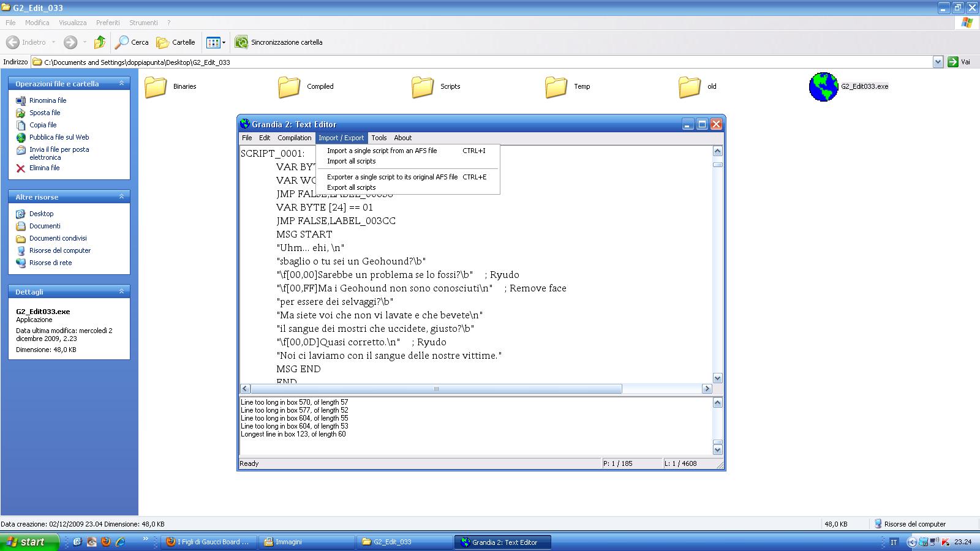
Task: Select Export all scripts menu entry
Action: [408, 187]
